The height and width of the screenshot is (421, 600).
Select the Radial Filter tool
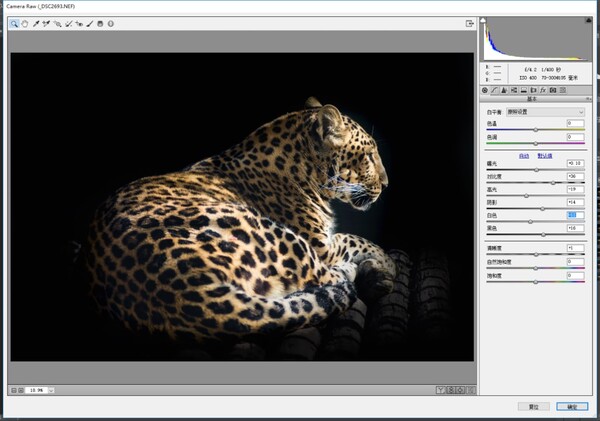(x=111, y=24)
